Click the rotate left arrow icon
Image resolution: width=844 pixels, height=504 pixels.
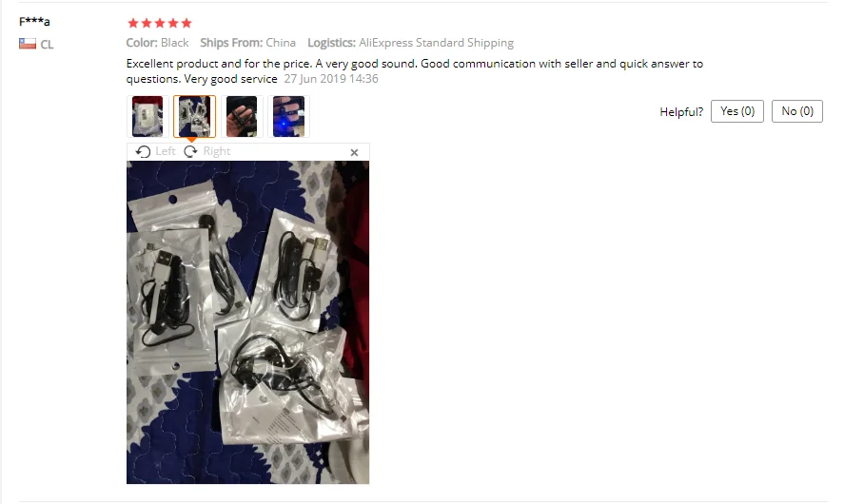(143, 152)
